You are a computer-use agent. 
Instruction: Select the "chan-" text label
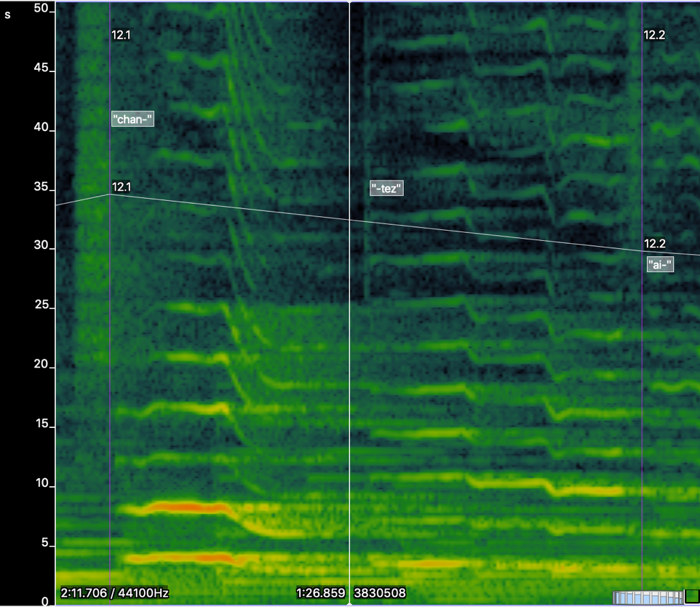pyautogui.click(x=133, y=120)
